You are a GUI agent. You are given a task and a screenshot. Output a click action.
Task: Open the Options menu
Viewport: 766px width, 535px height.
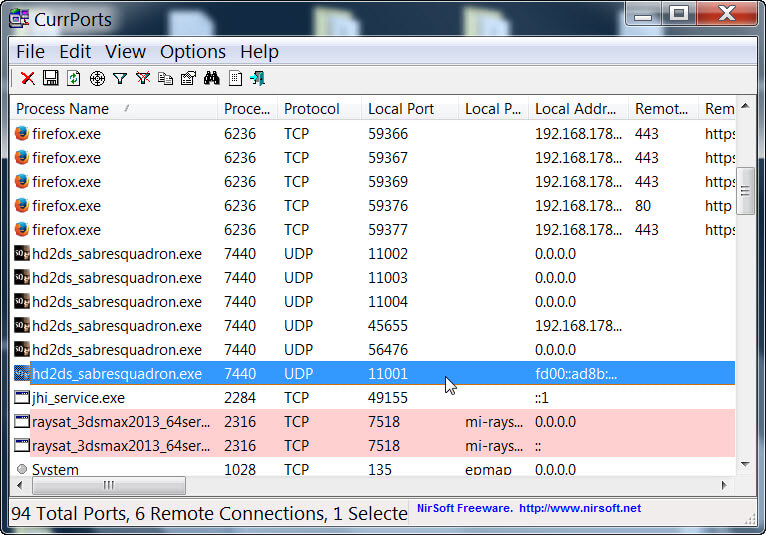click(x=192, y=52)
